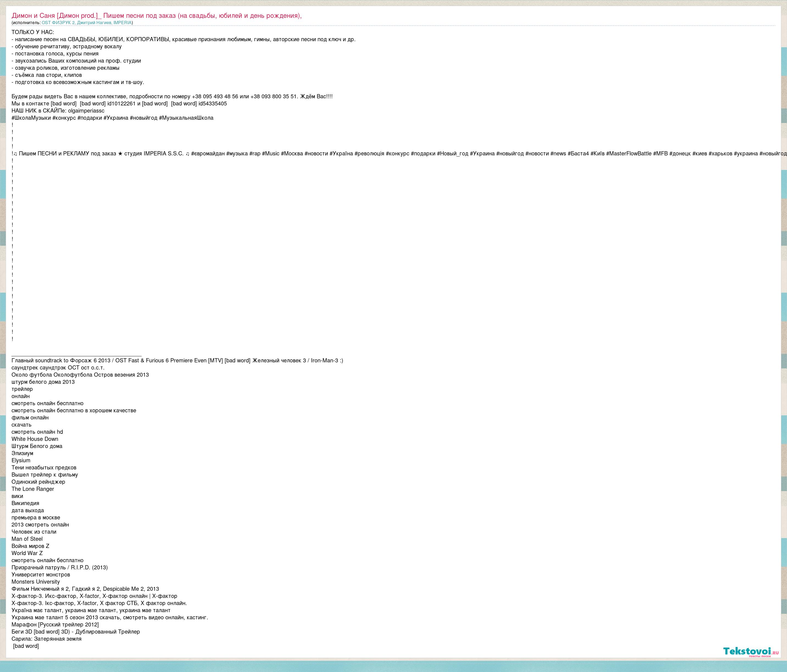Click 'смотреть онлайн hd'
Screen dimensions: 787x672
[37, 432]
